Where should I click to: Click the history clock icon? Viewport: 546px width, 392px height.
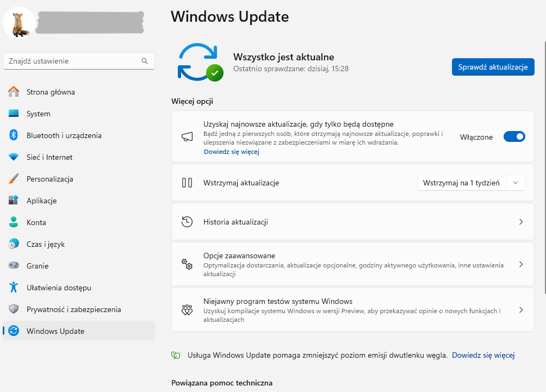(x=187, y=222)
